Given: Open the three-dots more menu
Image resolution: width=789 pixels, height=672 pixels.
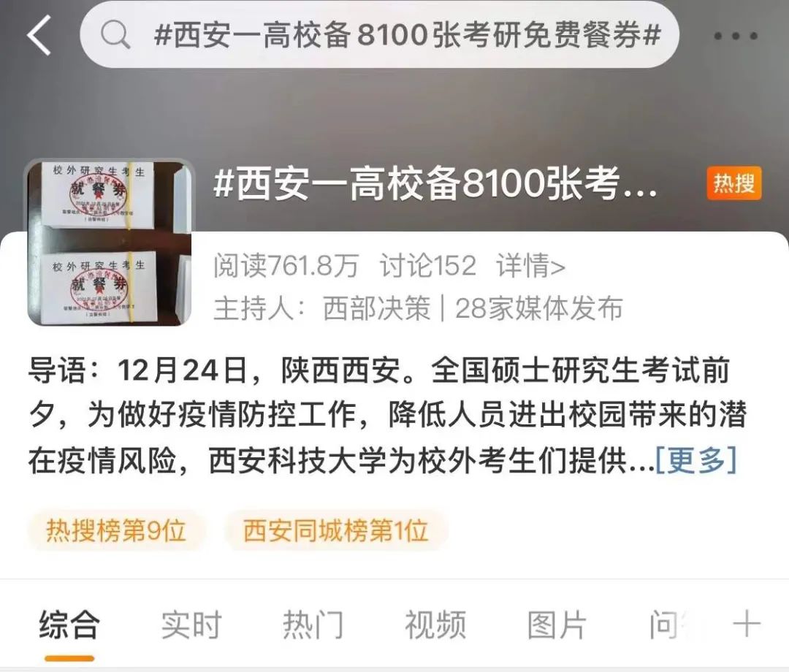Looking at the screenshot, I should 736,36.
